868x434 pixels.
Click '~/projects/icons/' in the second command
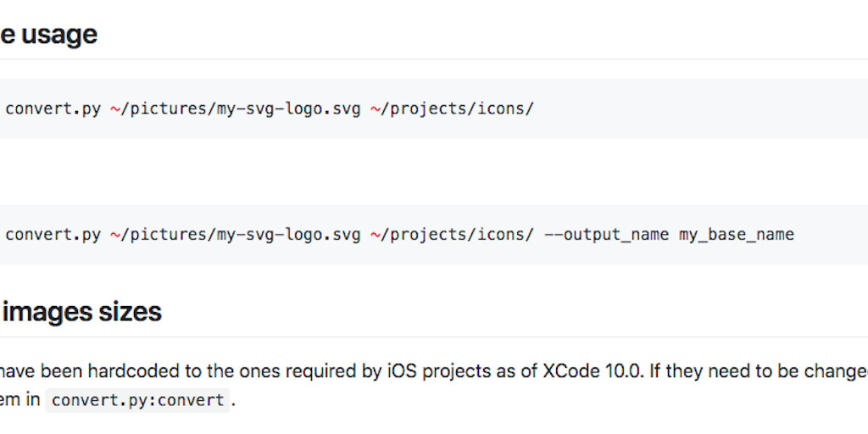pos(453,234)
